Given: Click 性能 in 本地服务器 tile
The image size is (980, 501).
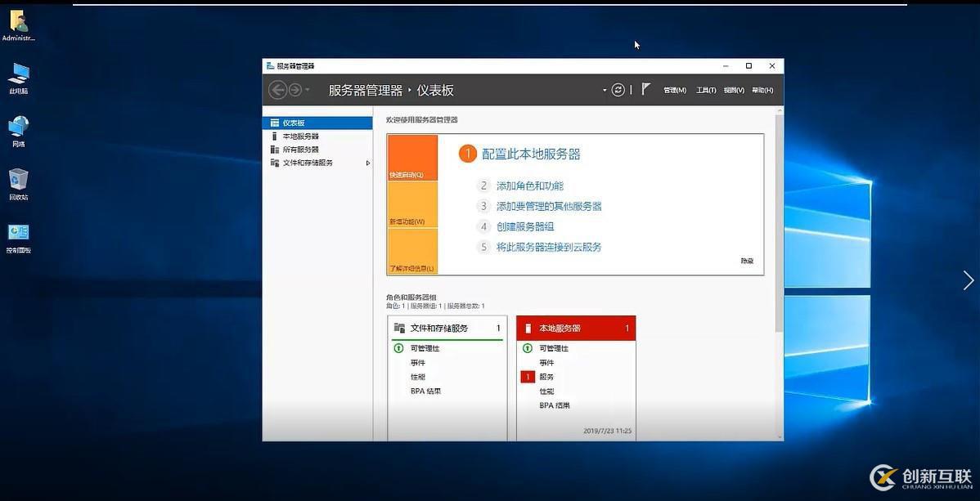Looking at the screenshot, I should pos(546,391).
